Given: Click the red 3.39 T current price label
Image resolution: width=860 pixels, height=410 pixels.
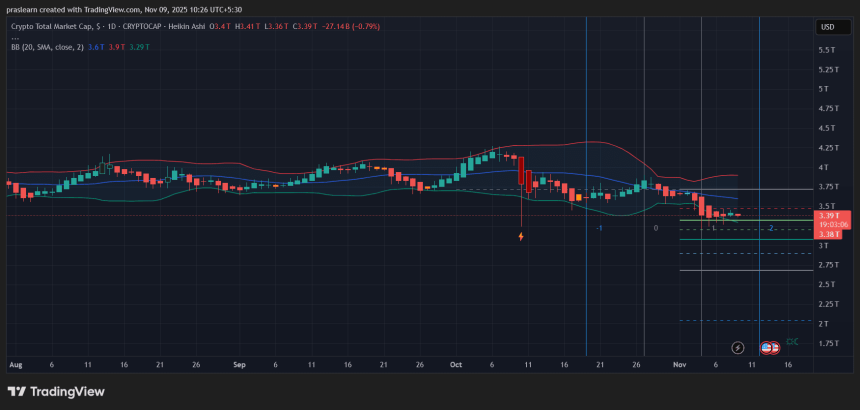Looking at the screenshot, I should pyautogui.click(x=828, y=215).
